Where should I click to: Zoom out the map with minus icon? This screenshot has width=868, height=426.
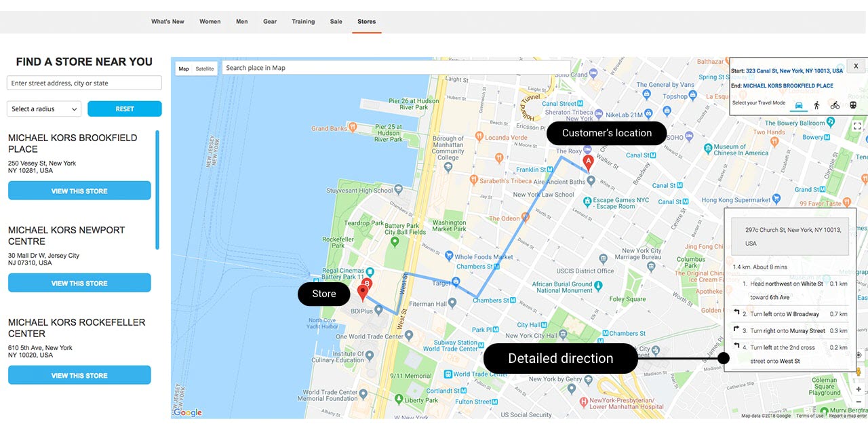[x=859, y=402]
